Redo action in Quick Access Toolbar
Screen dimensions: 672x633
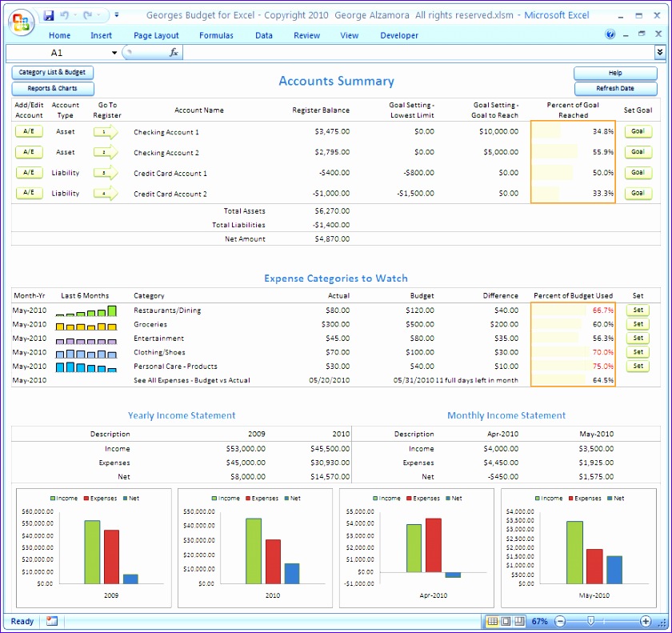click(x=88, y=15)
